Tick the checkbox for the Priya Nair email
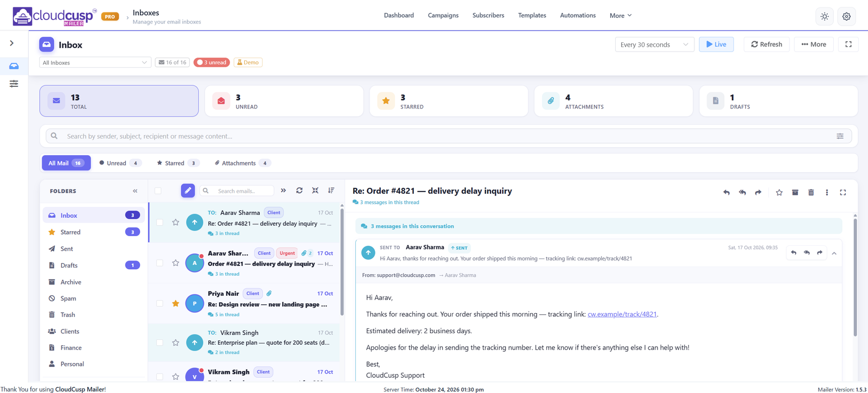The height and width of the screenshot is (393, 868). [x=159, y=303]
